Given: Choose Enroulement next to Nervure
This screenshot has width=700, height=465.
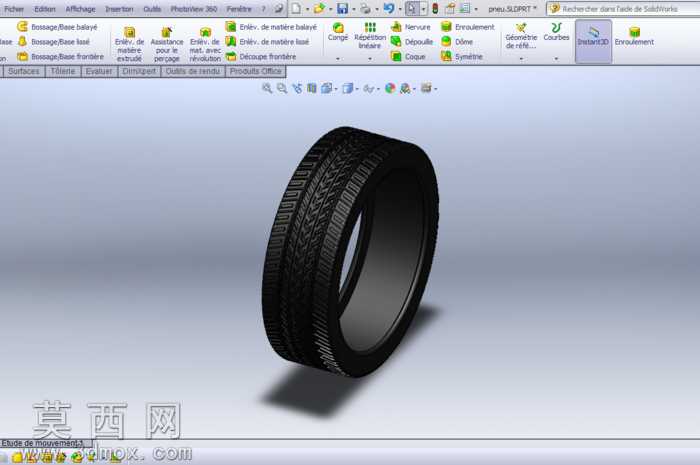Looking at the screenshot, I should click(467, 27).
